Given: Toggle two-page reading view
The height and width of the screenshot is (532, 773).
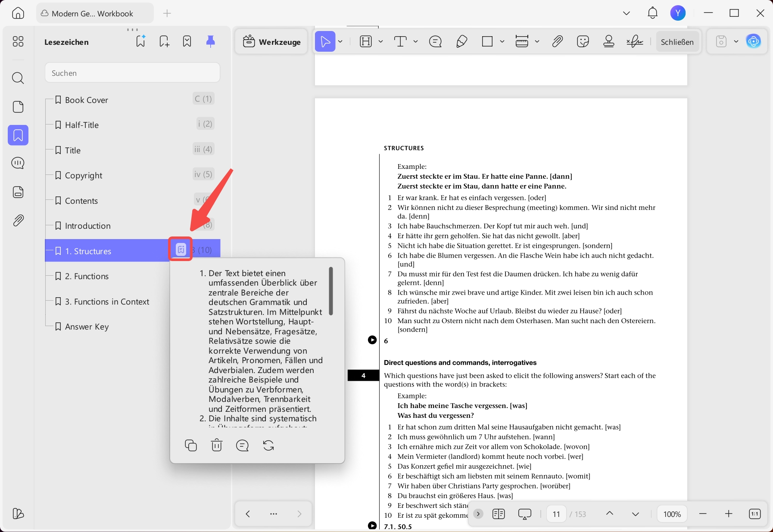Looking at the screenshot, I should [x=499, y=513].
